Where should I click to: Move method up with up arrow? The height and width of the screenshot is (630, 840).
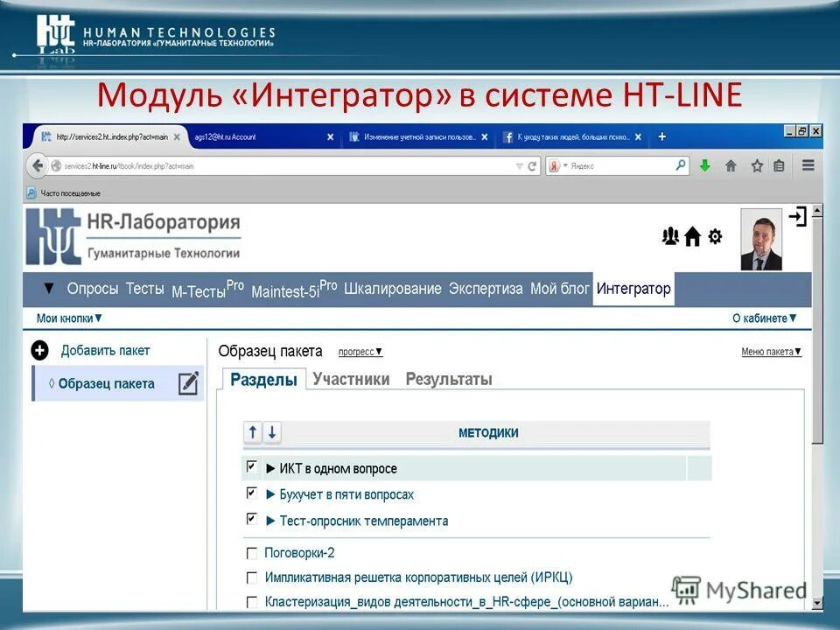[x=253, y=431]
